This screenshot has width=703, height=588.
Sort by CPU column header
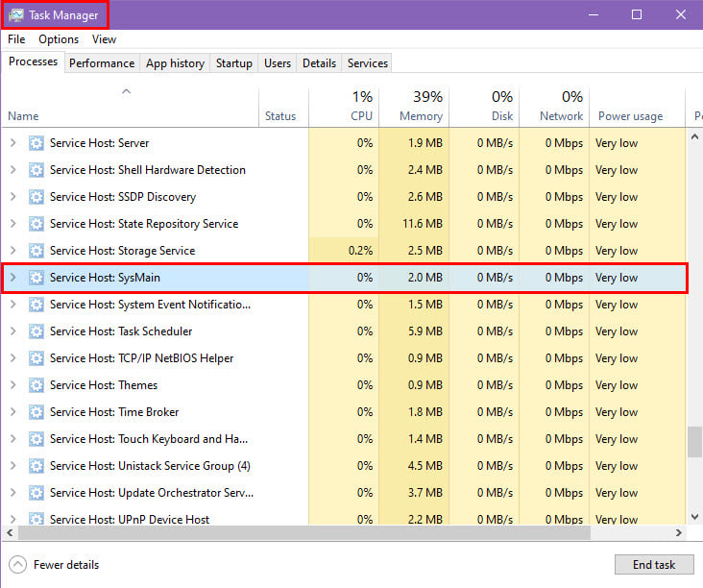pyautogui.click(x=344, y=107)
